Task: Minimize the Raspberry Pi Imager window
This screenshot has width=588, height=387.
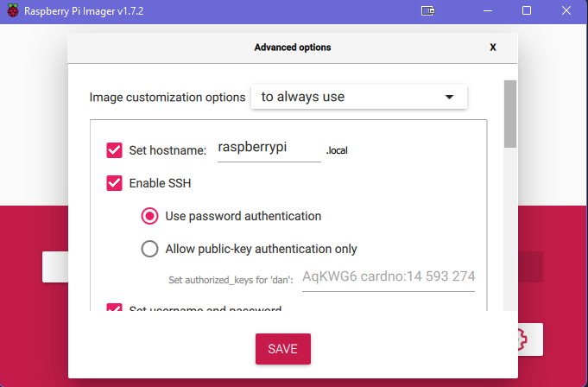Action: 488,11
